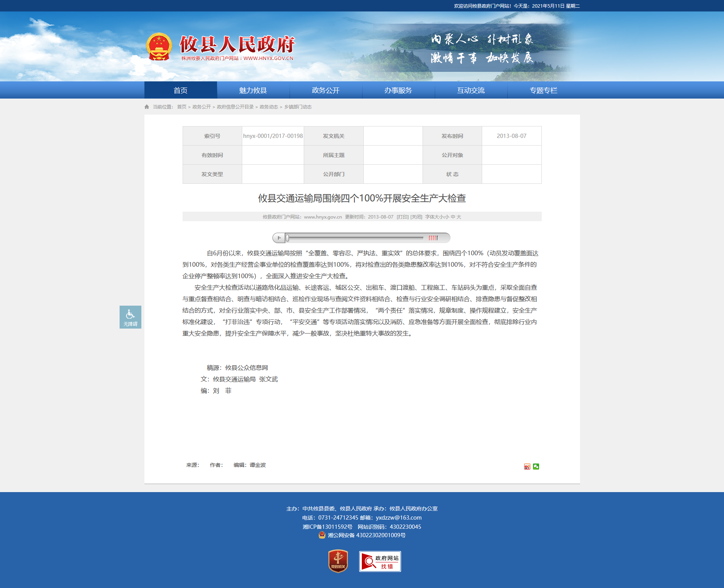Share the article to Weibo
The height and width of the screenshot is (588, 724).
(527, 467)
